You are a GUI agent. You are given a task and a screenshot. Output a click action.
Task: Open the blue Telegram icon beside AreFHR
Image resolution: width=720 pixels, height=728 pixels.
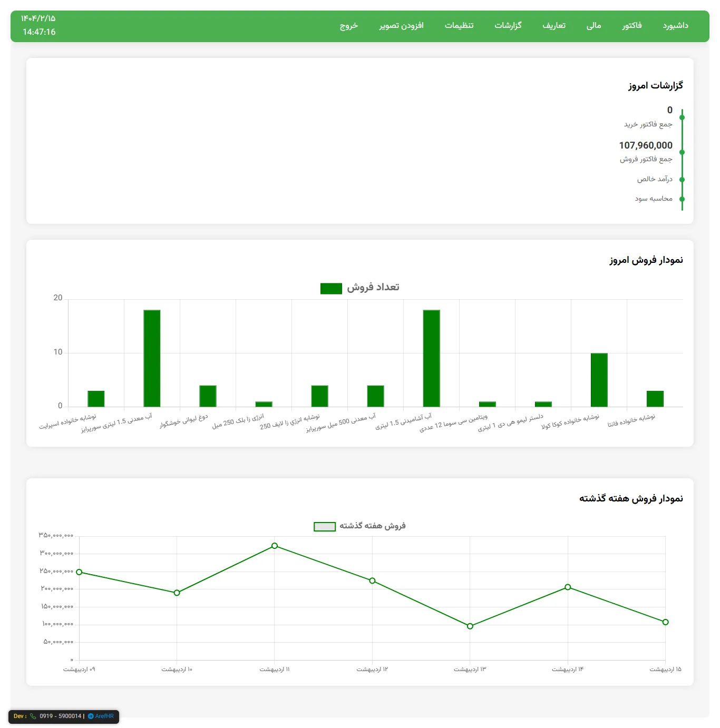point(91,716)
